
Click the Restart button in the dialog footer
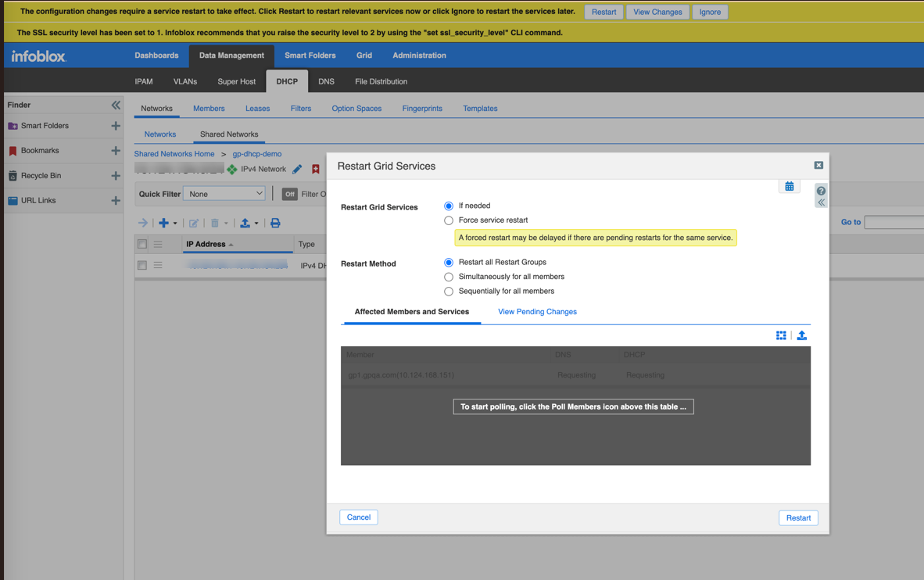(798, 517)
